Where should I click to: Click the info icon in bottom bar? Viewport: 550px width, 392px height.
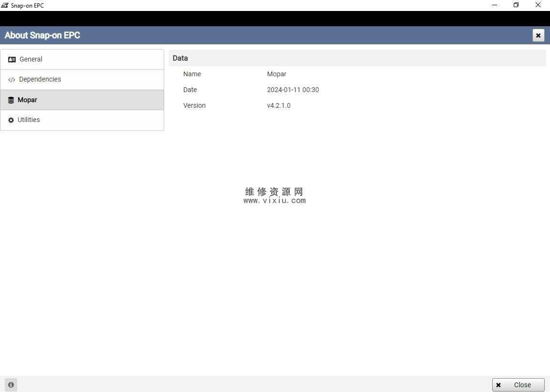pyautogui.click(x=11, y=385)
